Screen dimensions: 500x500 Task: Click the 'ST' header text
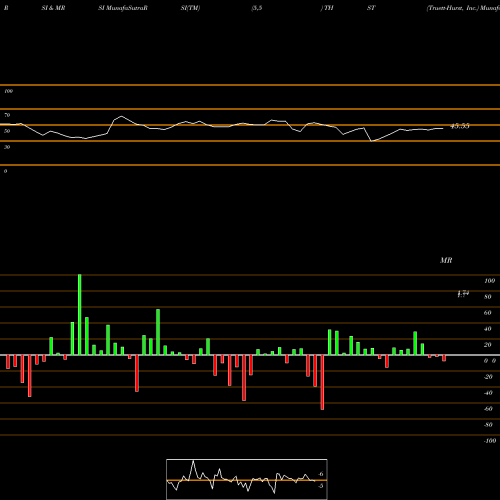pyautogui.click(x=371, y=8)
